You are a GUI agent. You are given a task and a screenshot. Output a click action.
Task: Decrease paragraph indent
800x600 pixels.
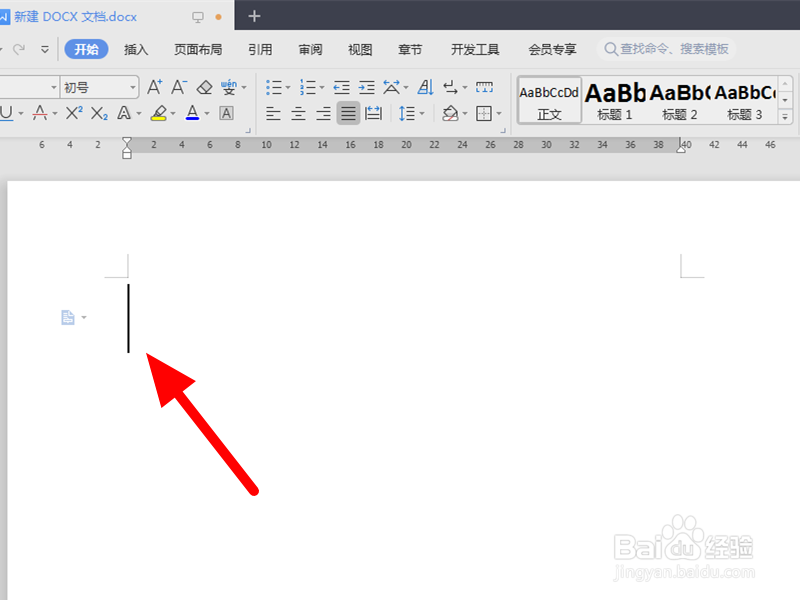tap(341, 87)
